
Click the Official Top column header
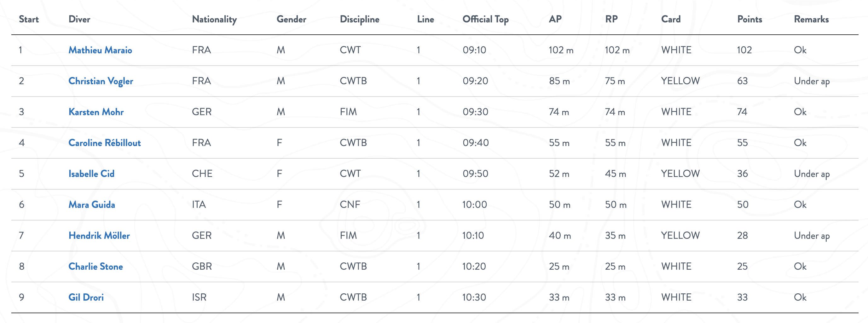tap(485, 19)
